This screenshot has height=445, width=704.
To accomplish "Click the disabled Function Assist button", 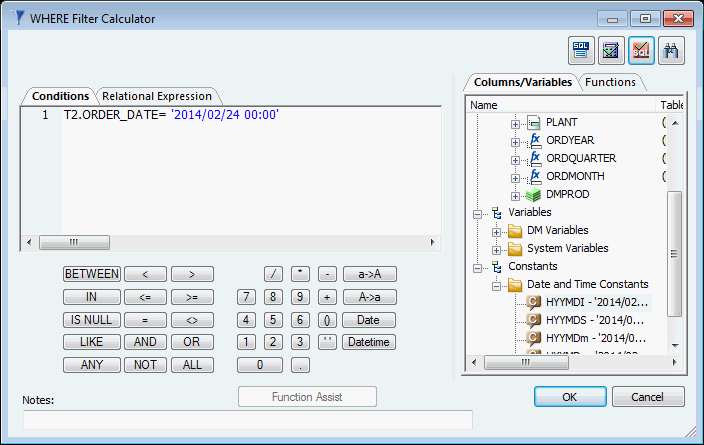I will click(307, 397).
